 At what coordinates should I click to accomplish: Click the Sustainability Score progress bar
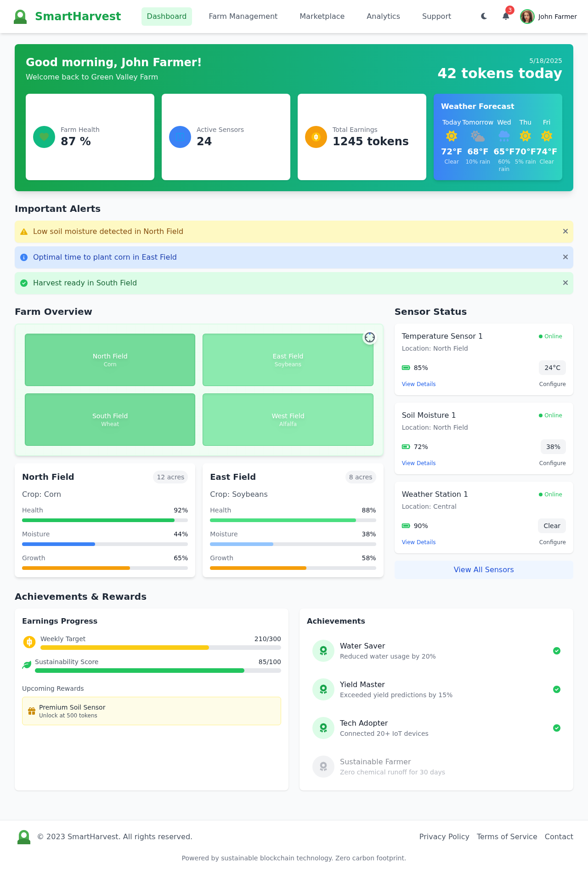coord(158,671)
